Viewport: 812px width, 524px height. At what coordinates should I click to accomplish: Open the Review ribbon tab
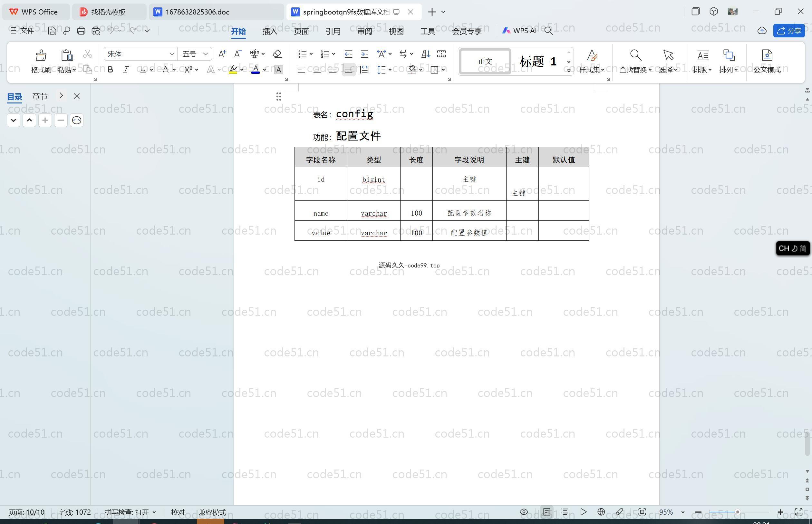365,31
